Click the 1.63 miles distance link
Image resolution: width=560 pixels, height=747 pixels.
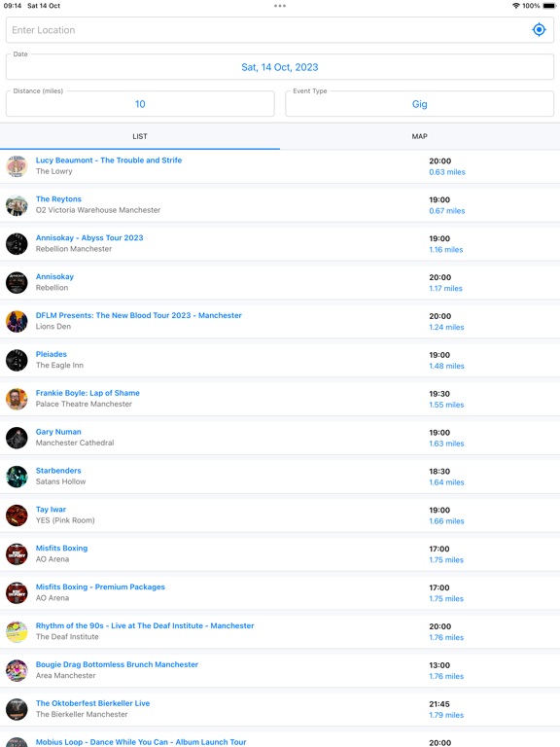(x=446, y=444)
